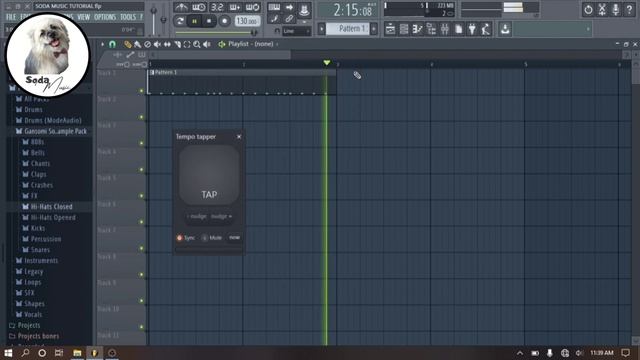Stop playback with the stop button

pyautogui.click(x=209, y=21)
